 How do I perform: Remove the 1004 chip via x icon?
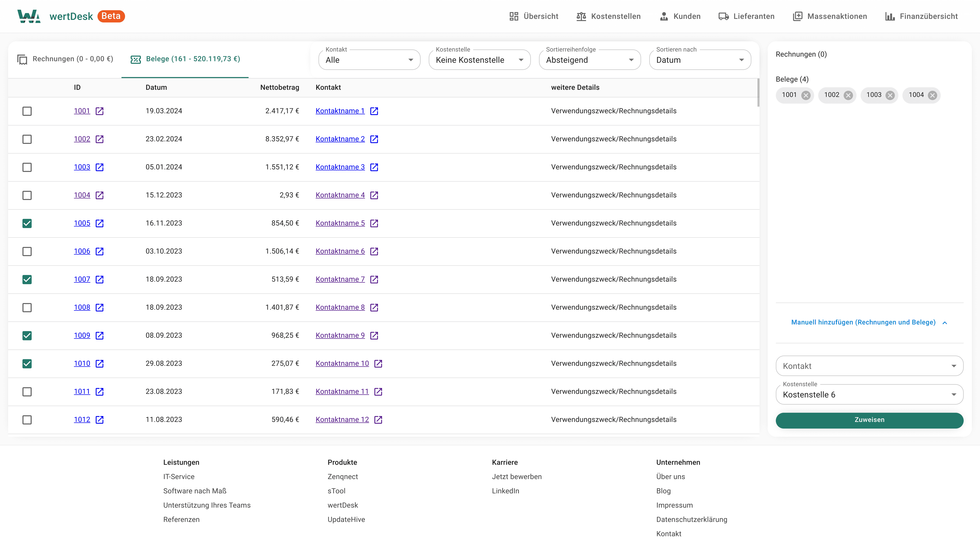pyautogui.click(x=932, y=95)
